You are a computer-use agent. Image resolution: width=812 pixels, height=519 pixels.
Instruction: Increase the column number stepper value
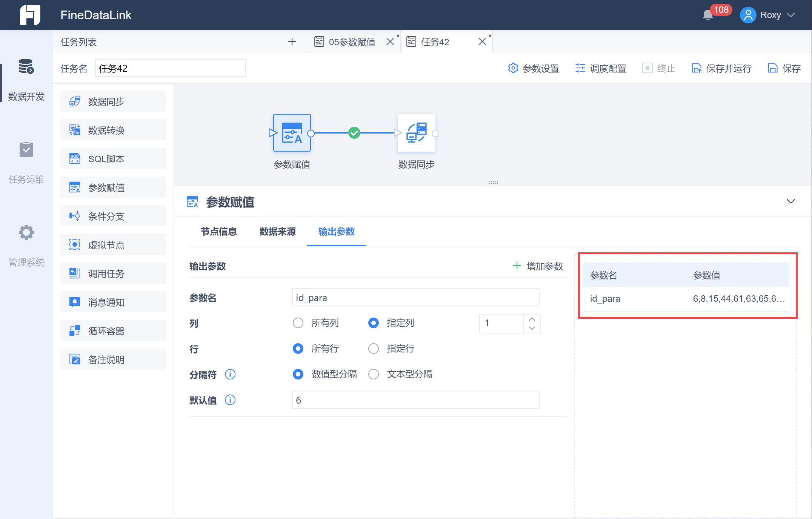(532, 319)
